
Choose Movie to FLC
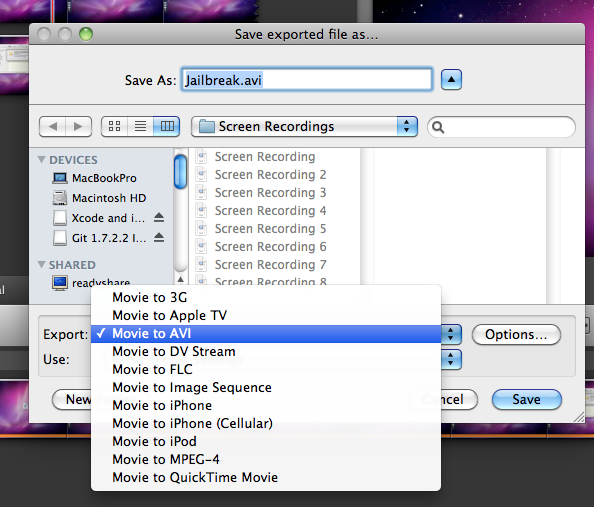point(266,369)
